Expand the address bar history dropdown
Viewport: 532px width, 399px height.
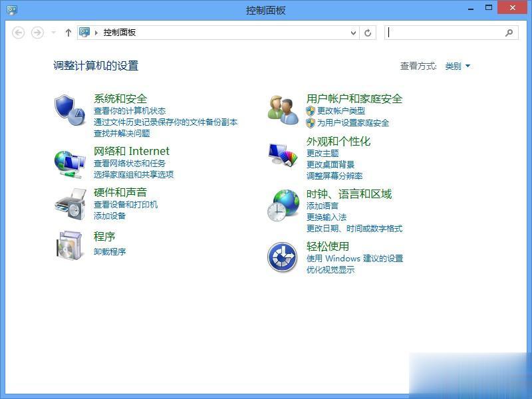tap(354, 32)
